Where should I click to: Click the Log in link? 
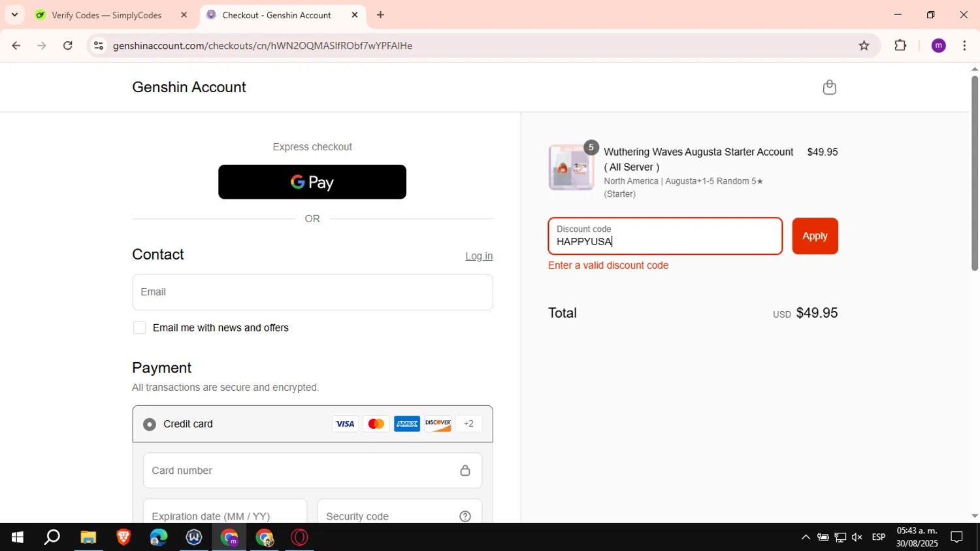[x=479, y=256]
